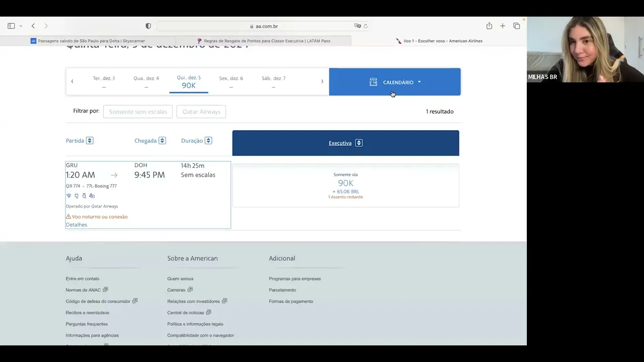Open Relações com investidores link

coord(197,302)
